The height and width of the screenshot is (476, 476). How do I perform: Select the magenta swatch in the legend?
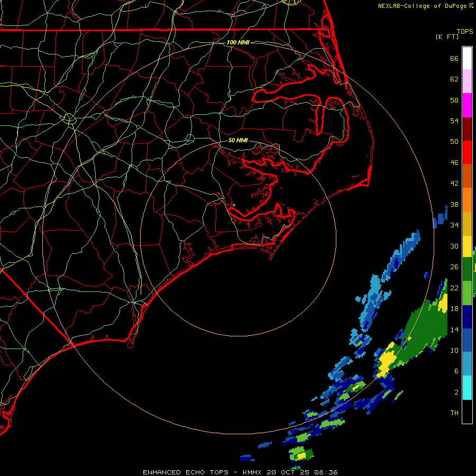(x=467, y=105)
